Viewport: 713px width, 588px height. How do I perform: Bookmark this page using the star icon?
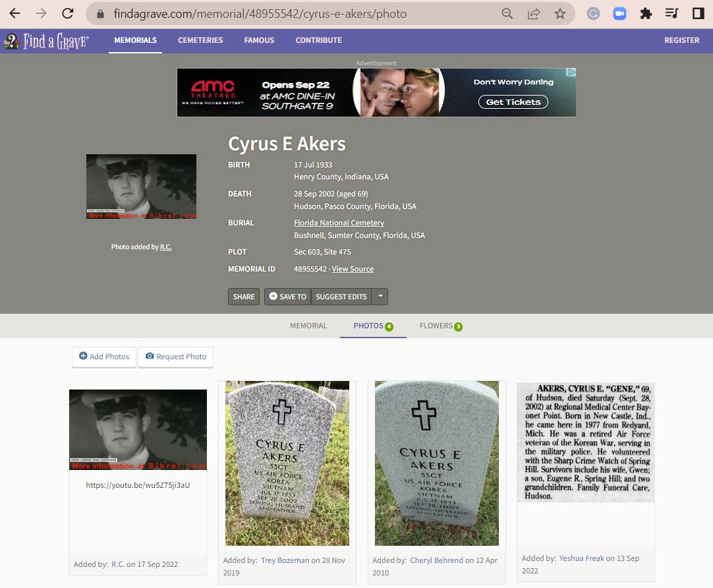(x=561, y=13)
